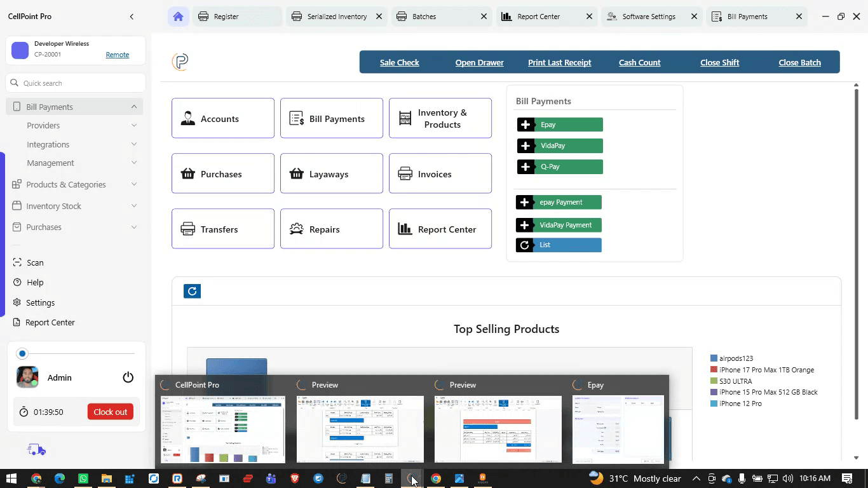Image resolution: width=868 pixels, height=488 pixels.
Task: Close the Software Settings tab
Action: [x=694, y=17]
